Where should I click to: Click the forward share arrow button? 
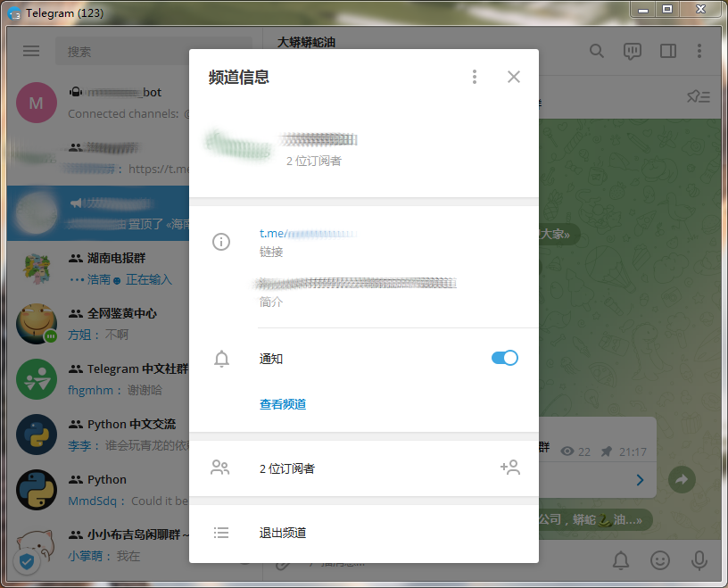point(682,479)
